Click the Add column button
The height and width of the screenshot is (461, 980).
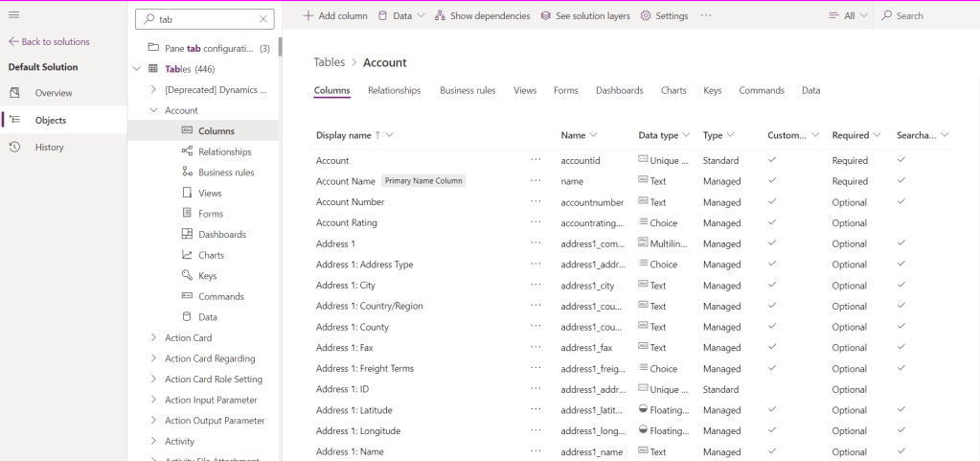click(x=334, y=16)
